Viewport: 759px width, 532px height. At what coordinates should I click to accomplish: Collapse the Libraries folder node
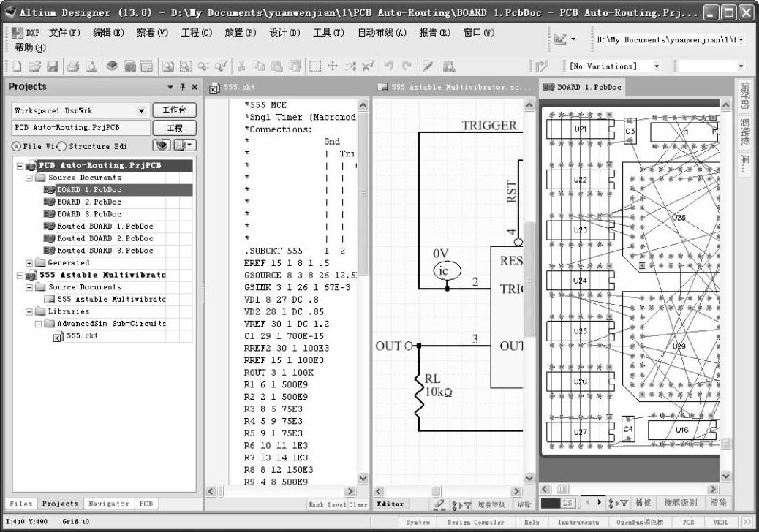click(29, 311)
